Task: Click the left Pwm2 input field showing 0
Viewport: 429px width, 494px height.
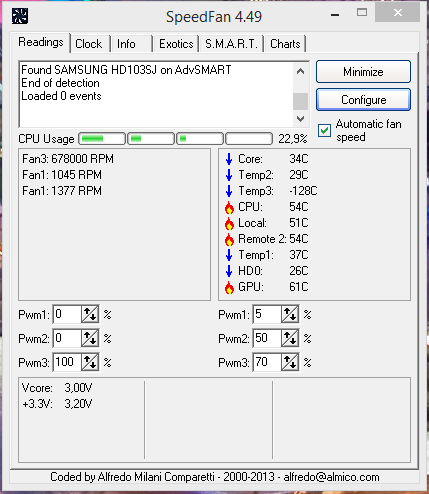Action: click(67, 338)
